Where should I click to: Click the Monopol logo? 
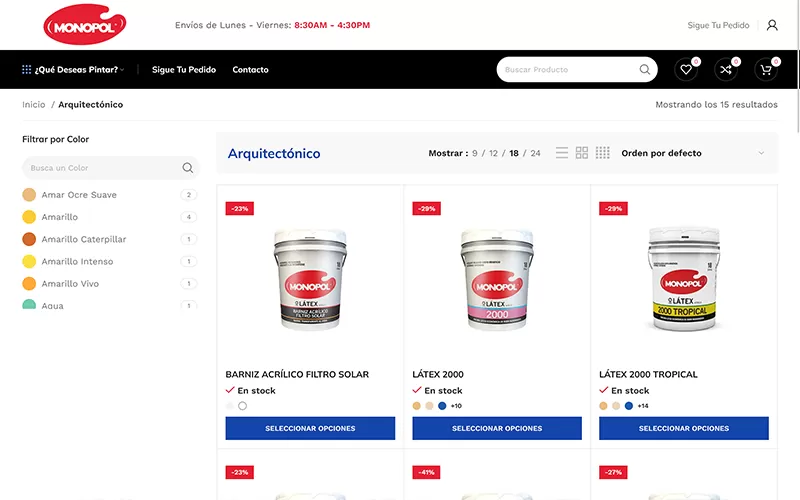coord(85,24)
